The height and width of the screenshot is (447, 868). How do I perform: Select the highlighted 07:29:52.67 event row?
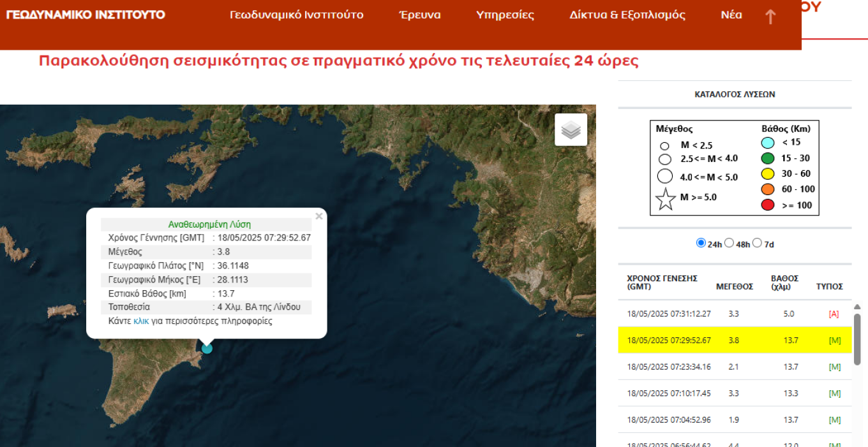point(735,341)
